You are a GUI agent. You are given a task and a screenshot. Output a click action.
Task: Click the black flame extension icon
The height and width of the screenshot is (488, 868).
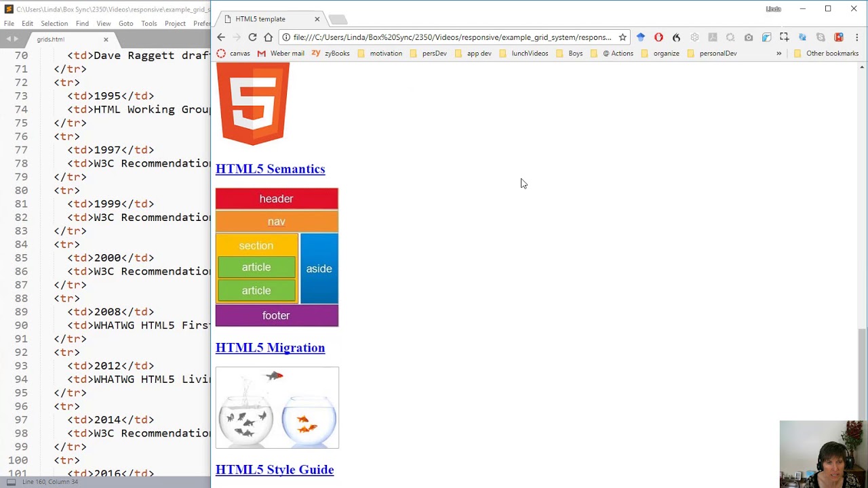(x=676, y=37)
